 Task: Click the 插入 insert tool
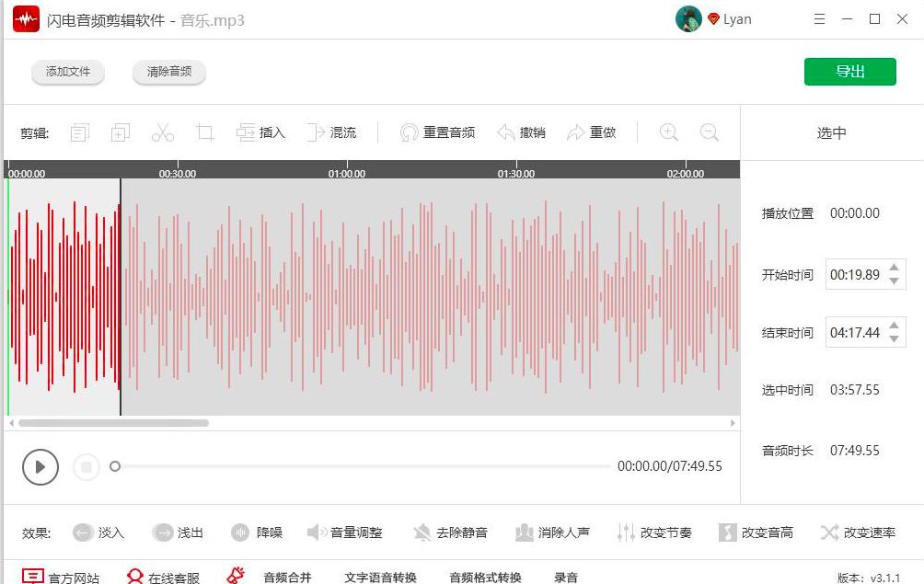coord(260,132)
